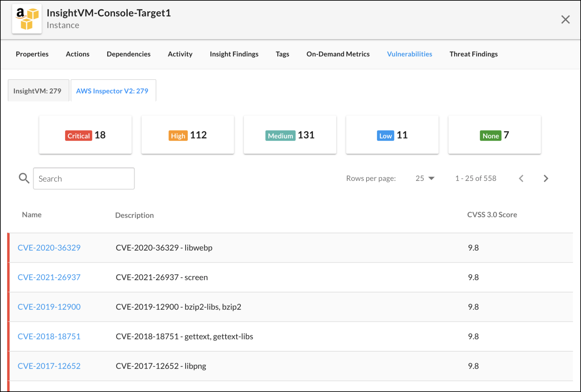This screenshot has width=581, height=392.
Task: Select the Vulnerabilities tab
Action: pos(410,54)
